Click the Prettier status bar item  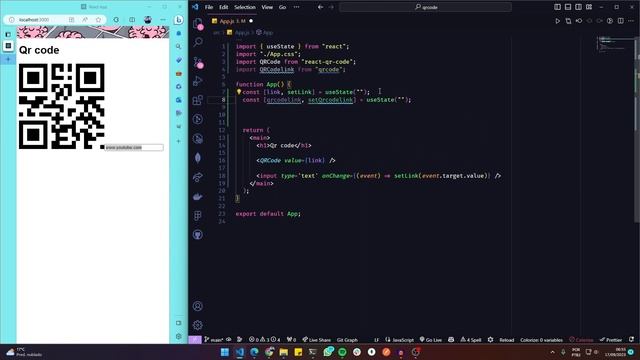click(611, 340)
